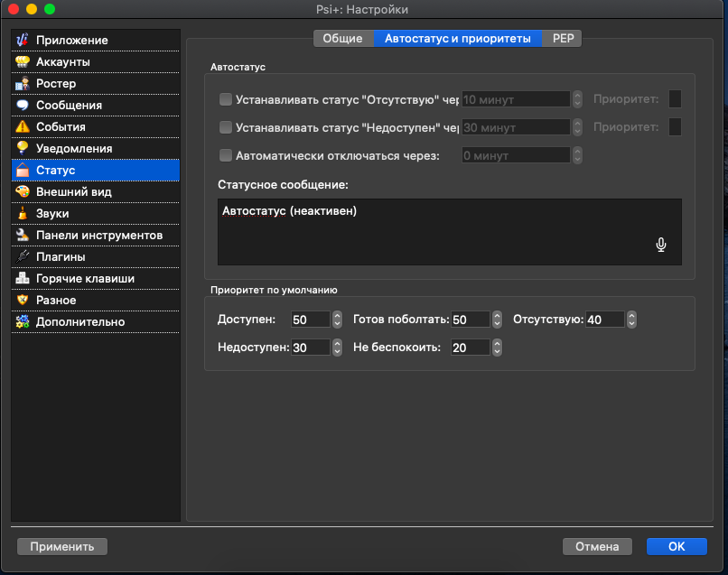Select the Ростер icon in sidebar
Screen dimensions: 728x575
(x=23, y=84)
